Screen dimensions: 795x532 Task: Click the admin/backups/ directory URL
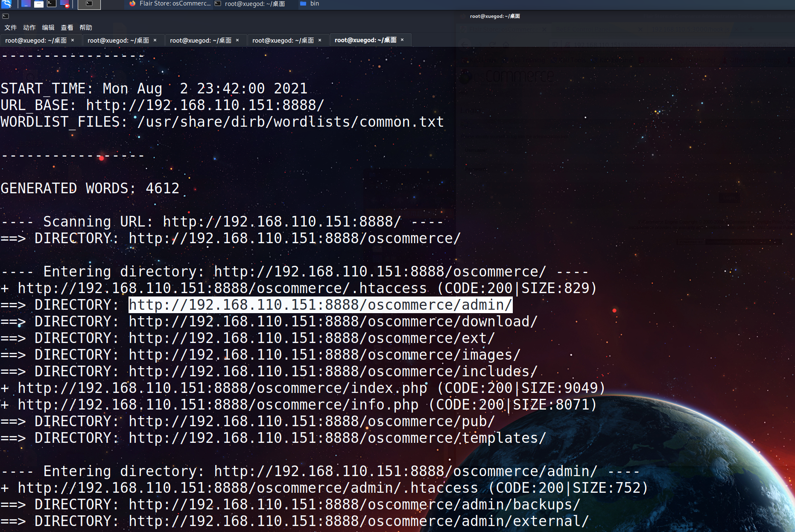point(354,505)
